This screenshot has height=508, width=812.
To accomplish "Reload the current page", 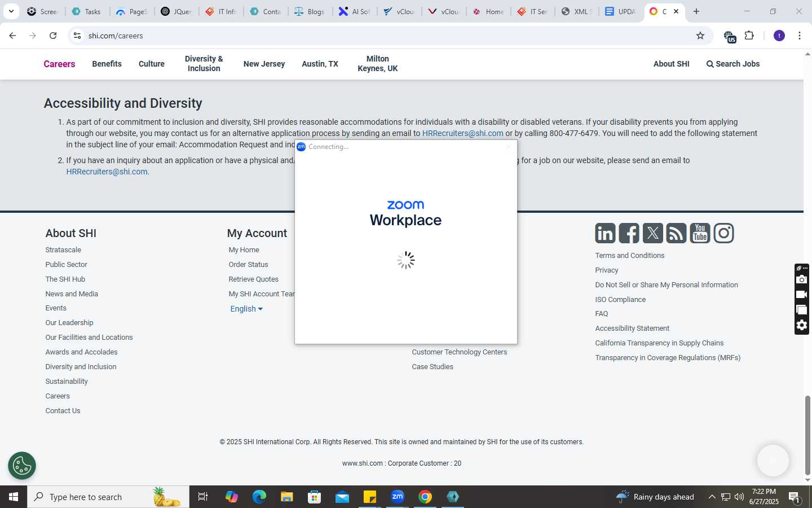I will click(x=53, y=36).
